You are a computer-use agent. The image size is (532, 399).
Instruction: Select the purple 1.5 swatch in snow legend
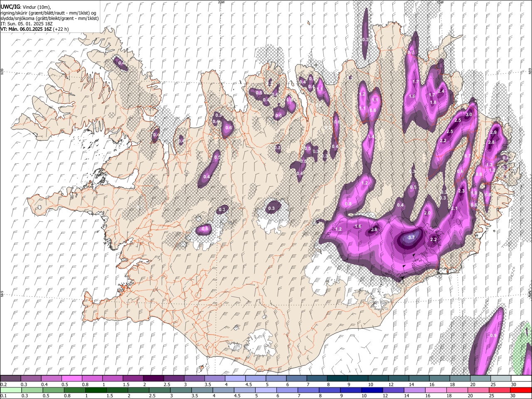click(x=133, y=379)
